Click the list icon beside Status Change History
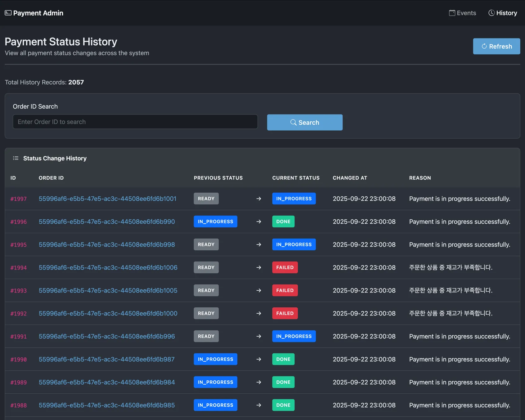This screenshot has width=525, height=420. pyautogui.click(x=16, y=159)
